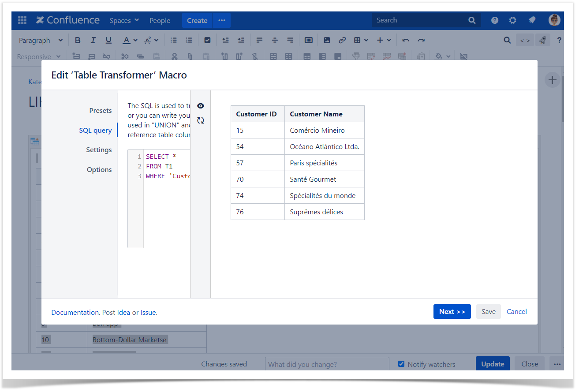The image size is (579, 392).
Task: Click the eye preview icon in the macro dialog
Action: coord(201,106)
